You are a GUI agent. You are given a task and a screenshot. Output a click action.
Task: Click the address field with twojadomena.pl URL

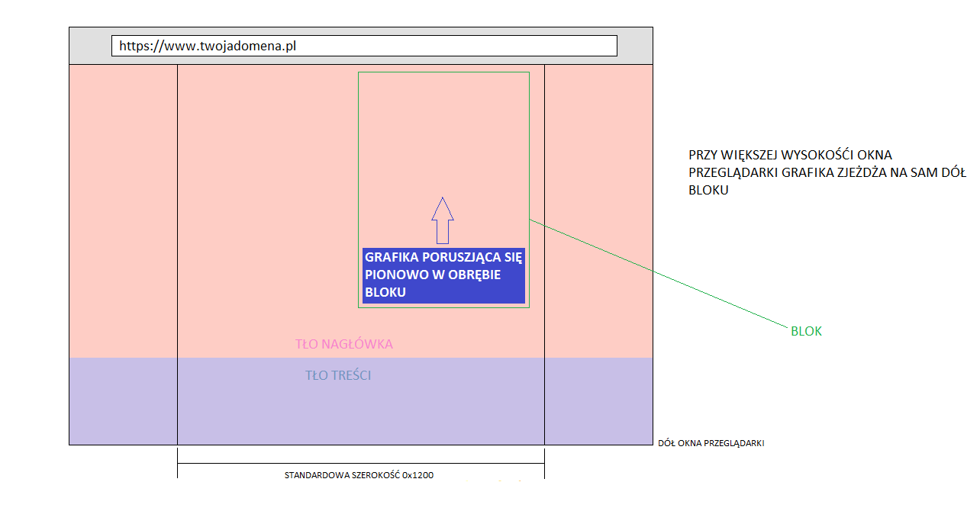pos(364,46)
